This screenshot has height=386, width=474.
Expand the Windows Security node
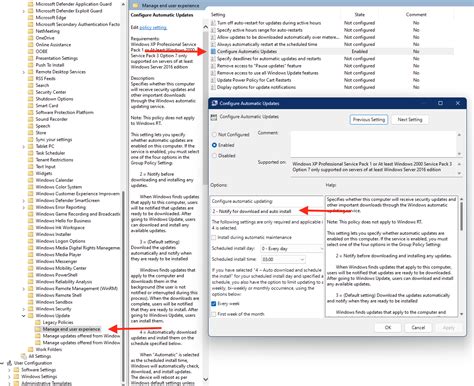coord(24,309)
